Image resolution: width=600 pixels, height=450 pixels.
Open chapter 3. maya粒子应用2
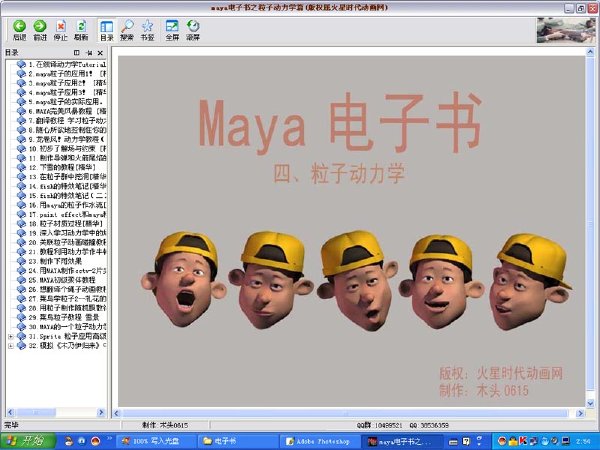pos(67,83)
